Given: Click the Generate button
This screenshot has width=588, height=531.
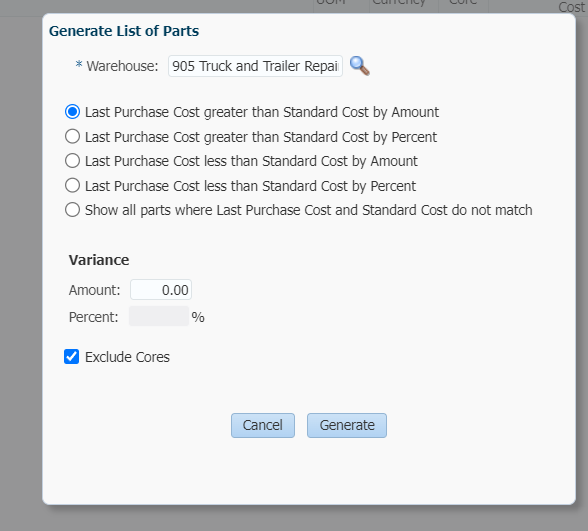Looking at the screenshot, I should click(347, 425).
